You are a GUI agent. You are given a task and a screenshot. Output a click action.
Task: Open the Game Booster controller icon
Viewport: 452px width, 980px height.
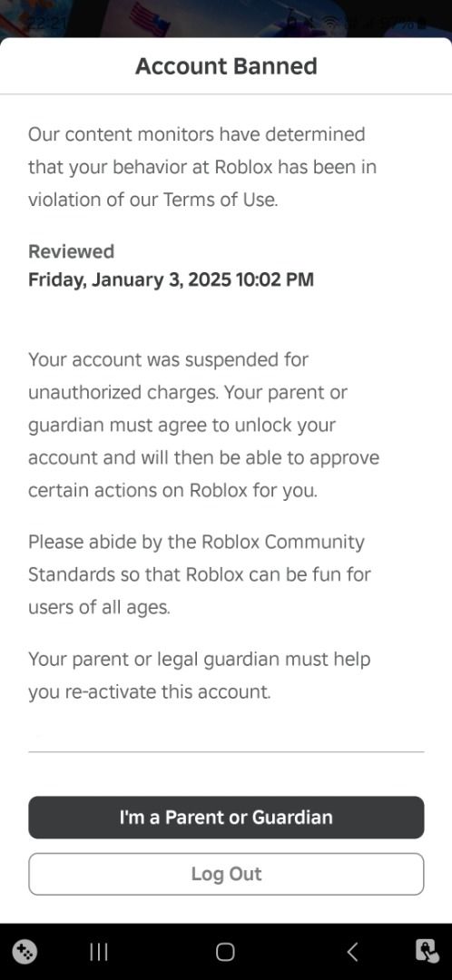click(x=25, y=952)
